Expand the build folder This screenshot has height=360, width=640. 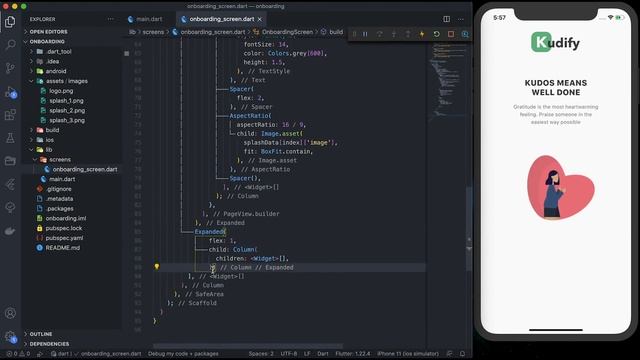[x=52, y=130]
